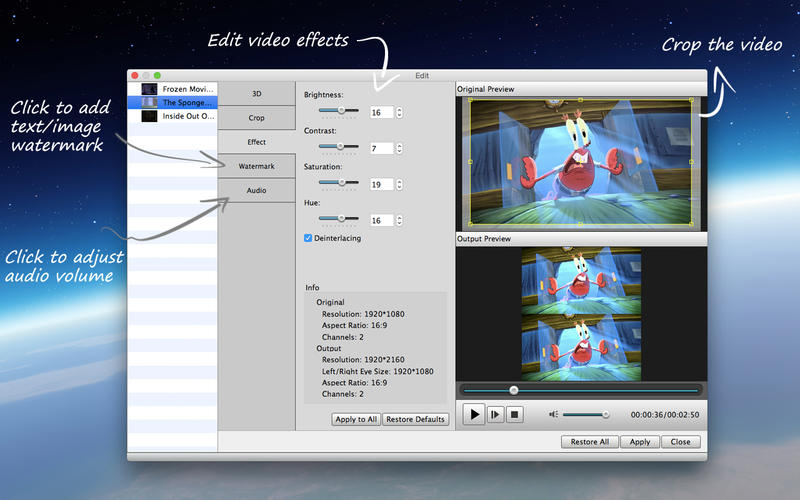Select The Sponge... file in list
Viewport: 800px width, 500px height.
172,102
